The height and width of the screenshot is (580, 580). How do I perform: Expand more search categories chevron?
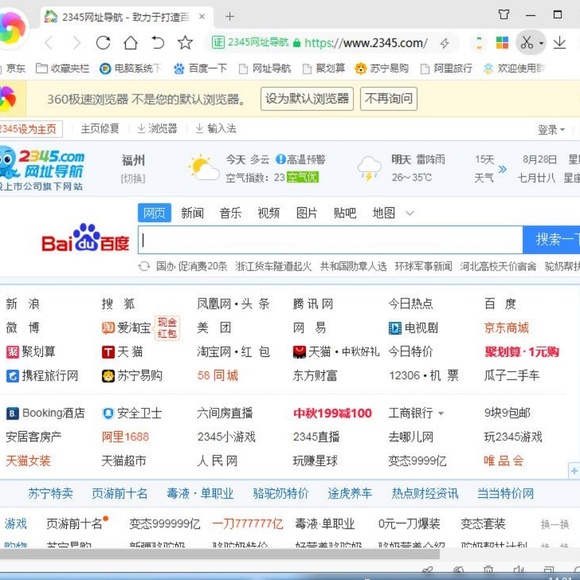click(410, 213)
